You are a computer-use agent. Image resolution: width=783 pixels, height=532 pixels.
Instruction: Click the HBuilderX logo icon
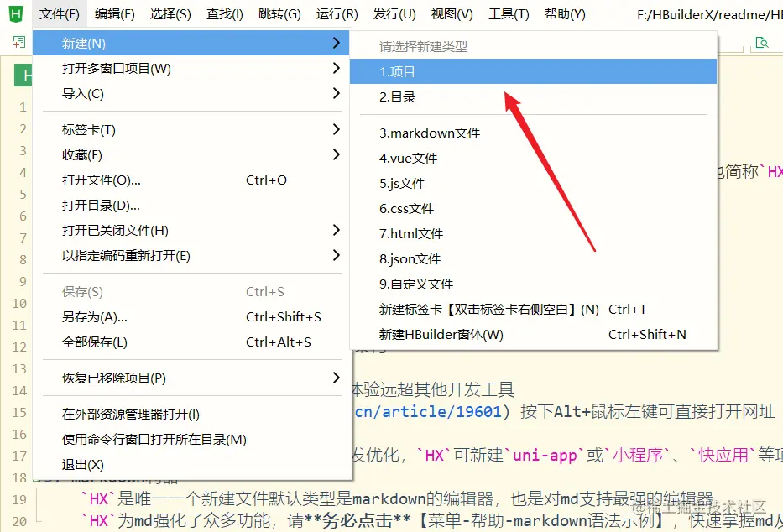tap(16, 13)
